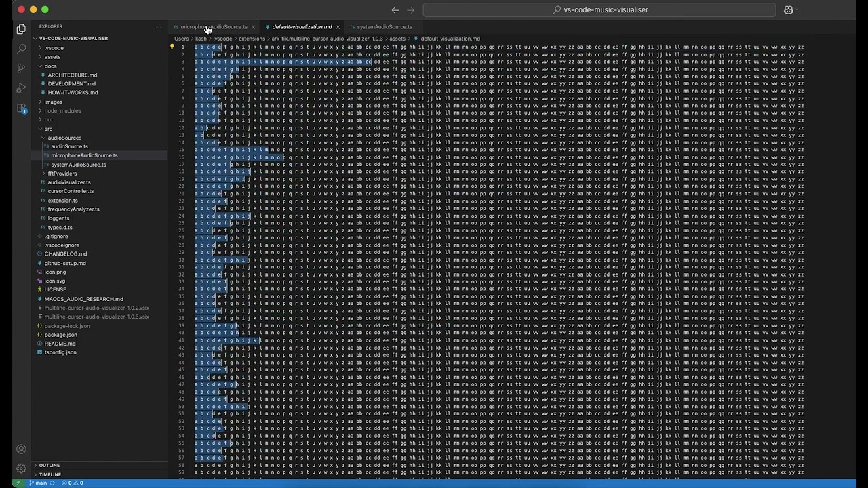
Task: Open DEVELOPMENT.md file
Action: (x=71, y=84)
